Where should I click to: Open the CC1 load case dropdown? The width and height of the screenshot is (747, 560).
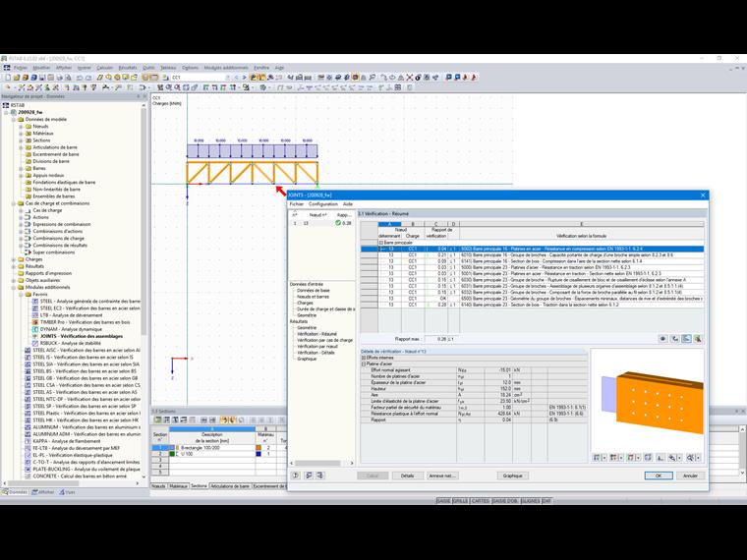pos(227,78)
